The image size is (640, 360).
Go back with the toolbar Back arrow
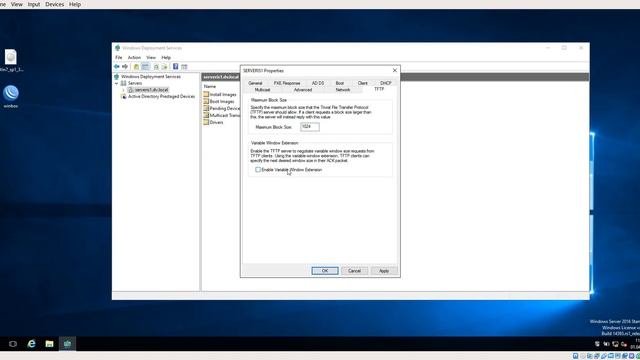(x=117, y=67)
